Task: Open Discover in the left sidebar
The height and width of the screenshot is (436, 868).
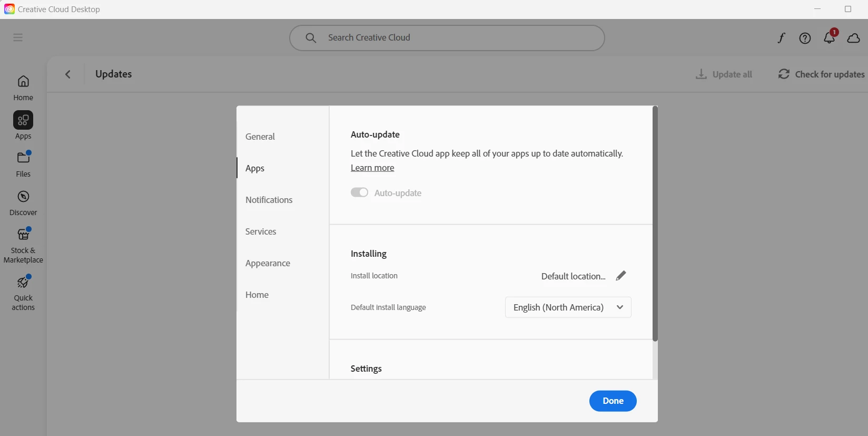Action: [23, 203]
